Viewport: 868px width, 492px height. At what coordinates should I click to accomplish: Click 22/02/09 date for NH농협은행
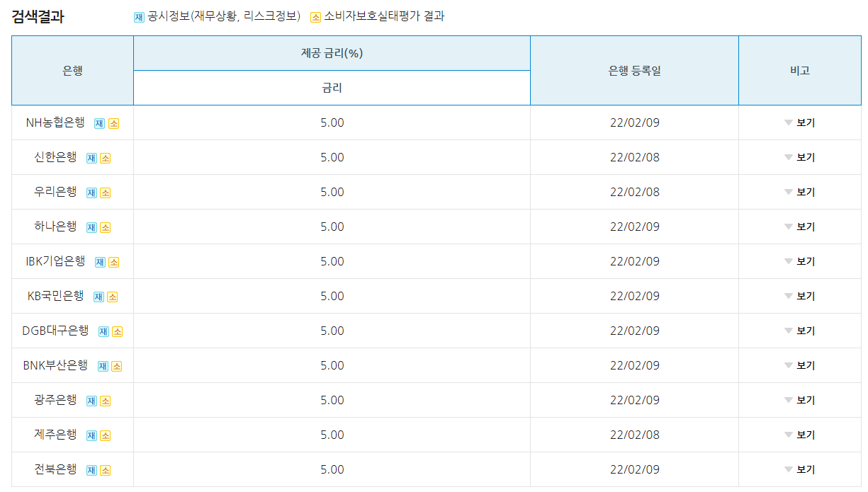634,122
